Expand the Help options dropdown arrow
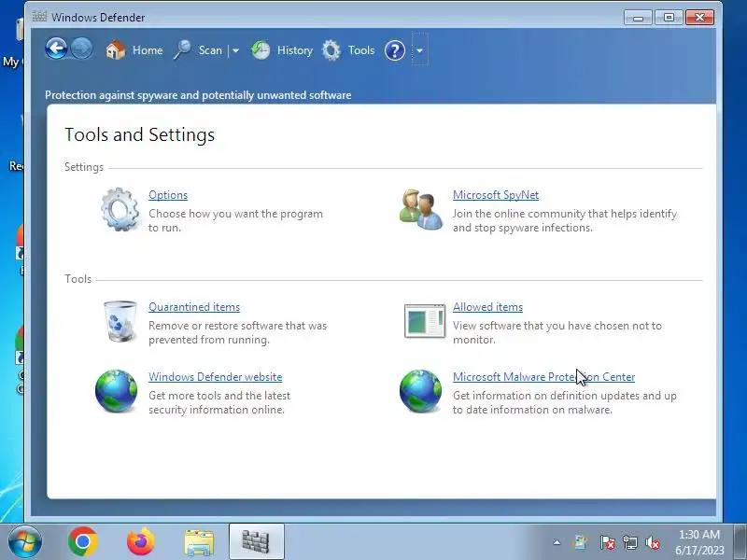Screen dimensions: 747x560 (419, 50)
